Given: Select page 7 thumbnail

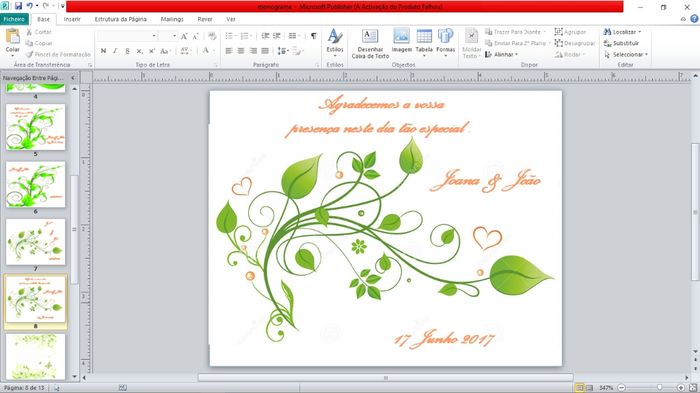Looking at the screenshot, I should tap(35, 242).
